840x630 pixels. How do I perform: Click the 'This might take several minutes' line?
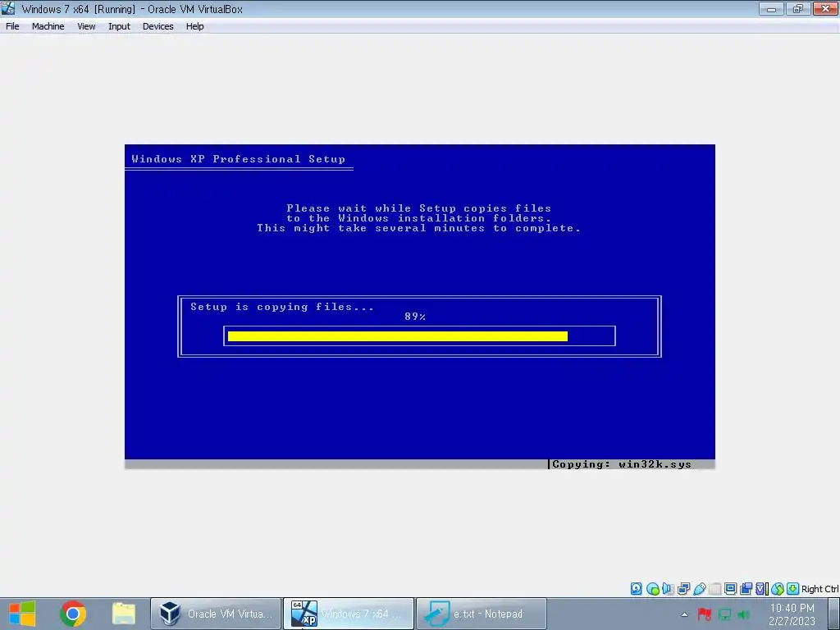[x=418, y=228]
